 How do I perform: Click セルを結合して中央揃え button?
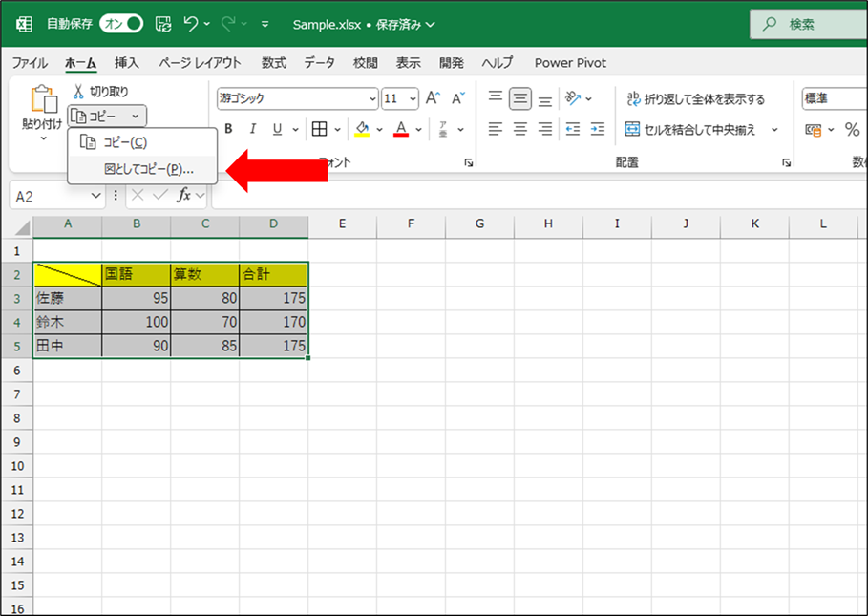point(690,130)
